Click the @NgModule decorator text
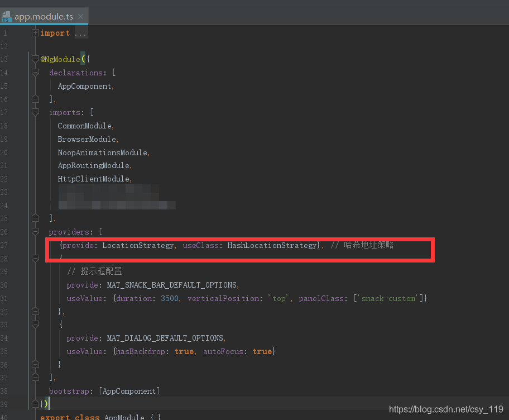 coord(60,59)
